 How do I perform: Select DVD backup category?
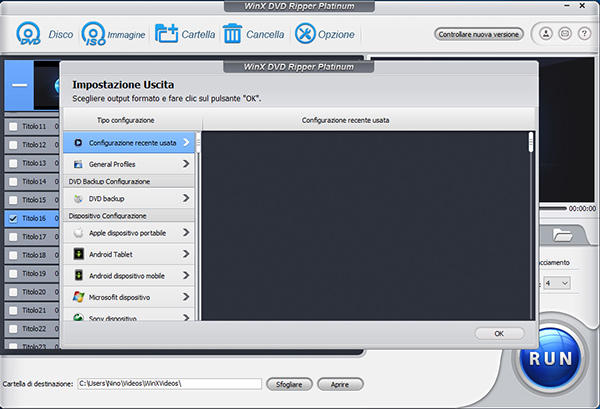tap(129, 199)
